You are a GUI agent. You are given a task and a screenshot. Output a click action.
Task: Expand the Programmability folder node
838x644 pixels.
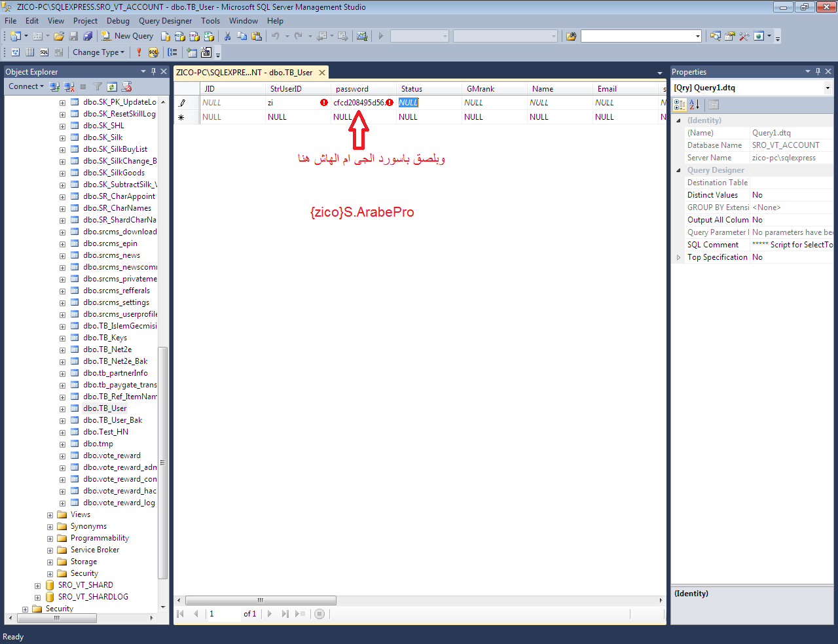click(x=50, y=539)
